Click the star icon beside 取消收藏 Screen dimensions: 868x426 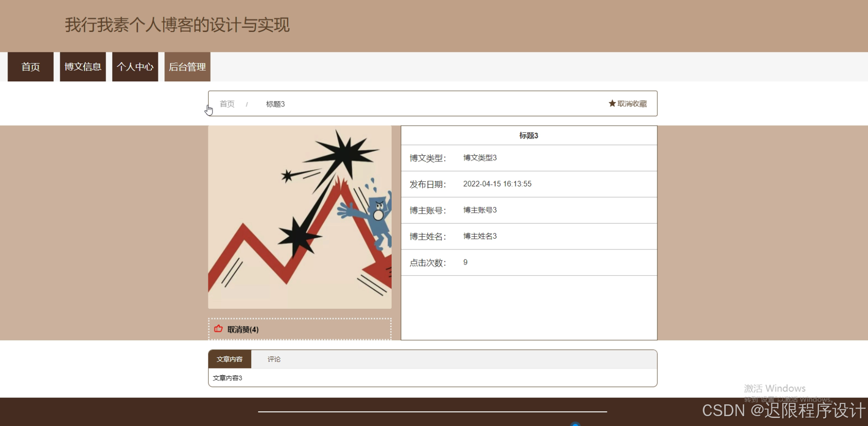[x=612, y=104]
